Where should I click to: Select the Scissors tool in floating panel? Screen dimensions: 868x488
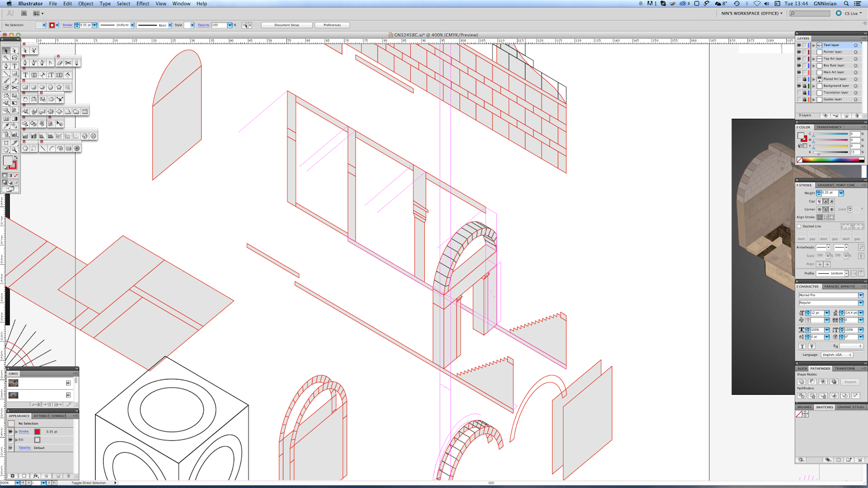[68, 63]
